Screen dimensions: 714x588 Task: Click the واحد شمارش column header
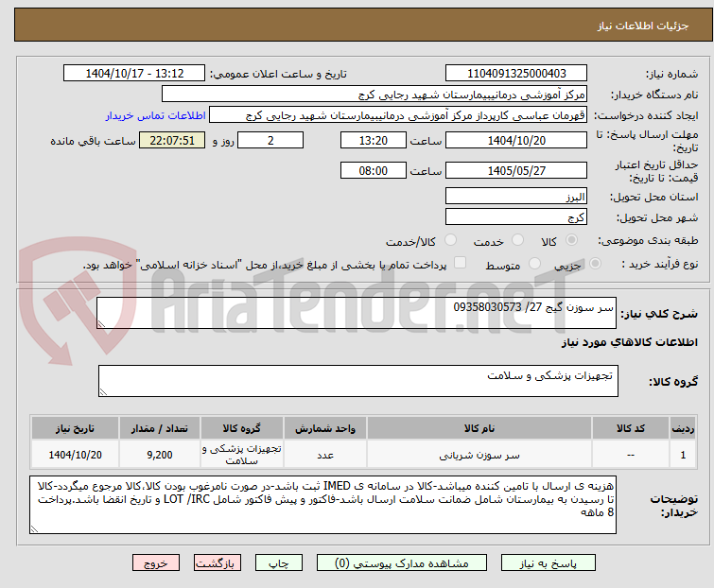pos(325,428)
